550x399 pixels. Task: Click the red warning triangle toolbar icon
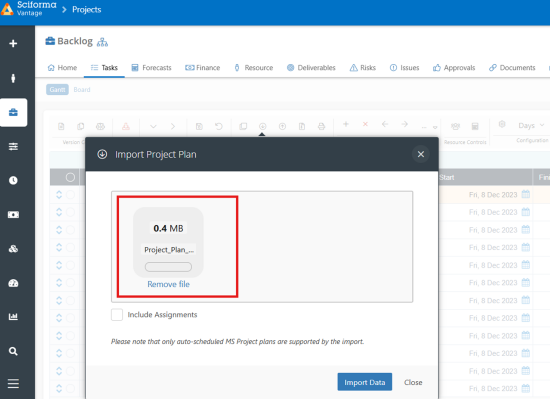[126, 126]
